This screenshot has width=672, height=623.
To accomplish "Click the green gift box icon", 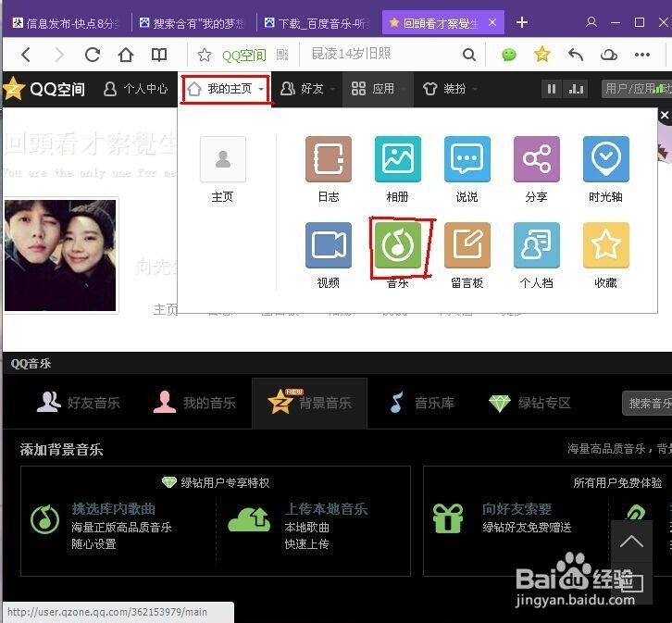I will click(448, 518).
